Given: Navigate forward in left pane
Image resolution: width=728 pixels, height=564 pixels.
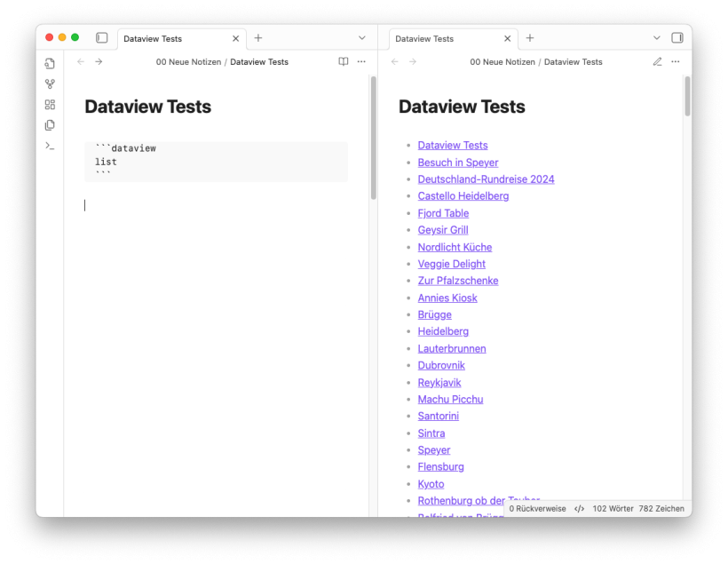Looking at the screenshot, I should point(99,62).
